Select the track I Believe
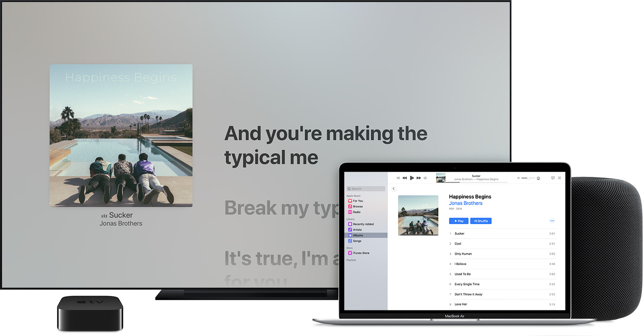The width and height of the screenshot is (644, 336). click(502, 264)
